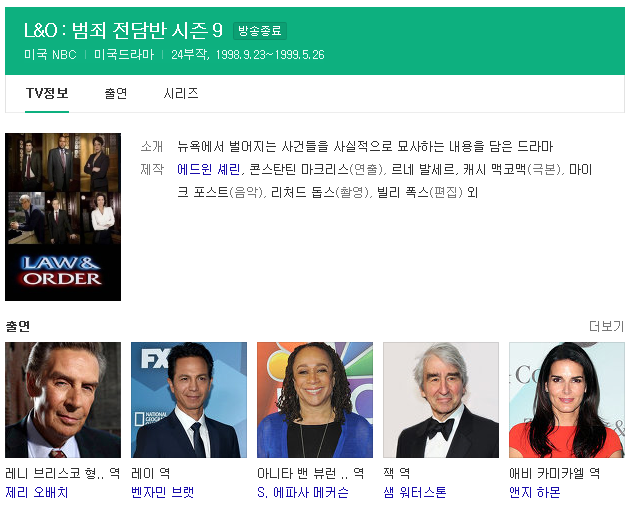Open the 에드윈 셰린 producer link
Viewport: 632px width, 520px height.
click(x=208, y=170)
